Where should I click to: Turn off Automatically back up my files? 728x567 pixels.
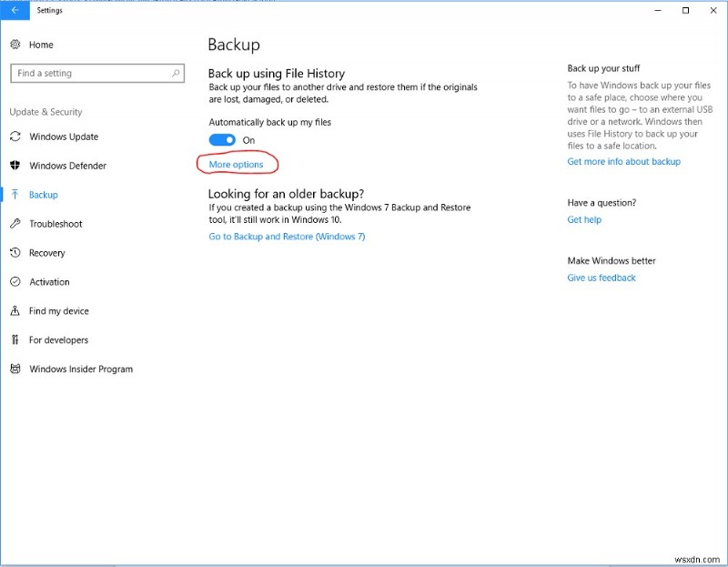pos(222,139)
